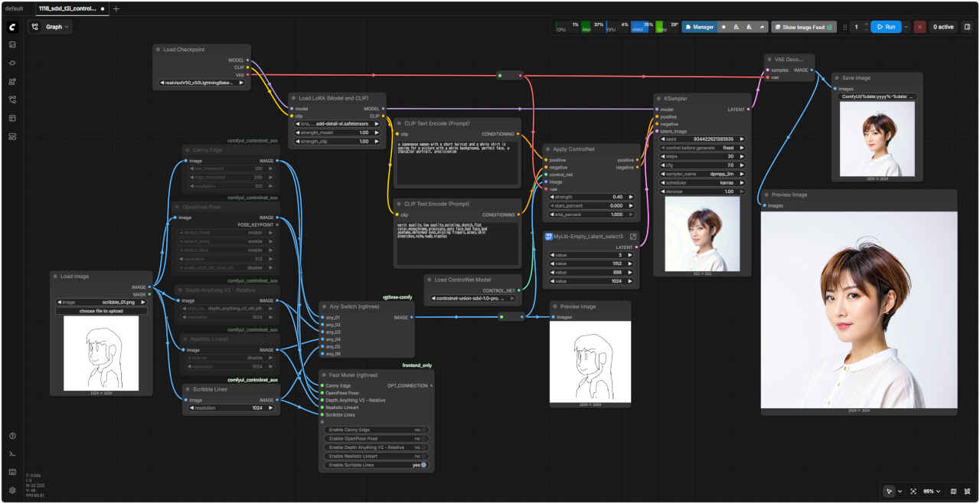
Task: Click the fit view icon at bottom right
Action: pos(913,491)
